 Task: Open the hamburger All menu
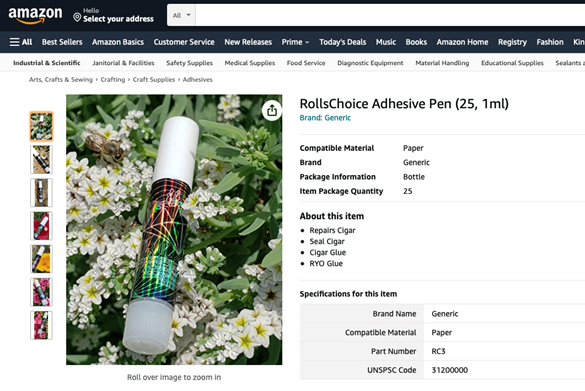click(x=21, y=42)
